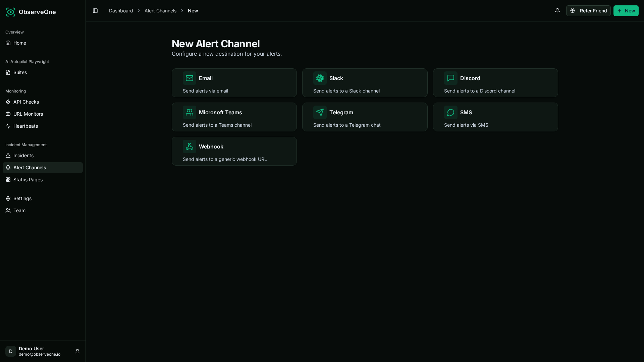Click the URL Monitors globe icon
This screenshot has width=644, height=362.
8,114
